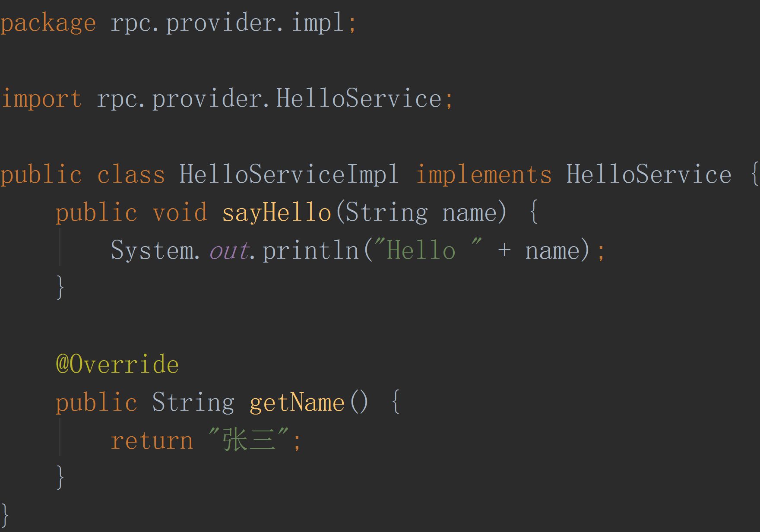Screen dimensions: 760x532
Task: Click the println method call
Action: [310, 251]
